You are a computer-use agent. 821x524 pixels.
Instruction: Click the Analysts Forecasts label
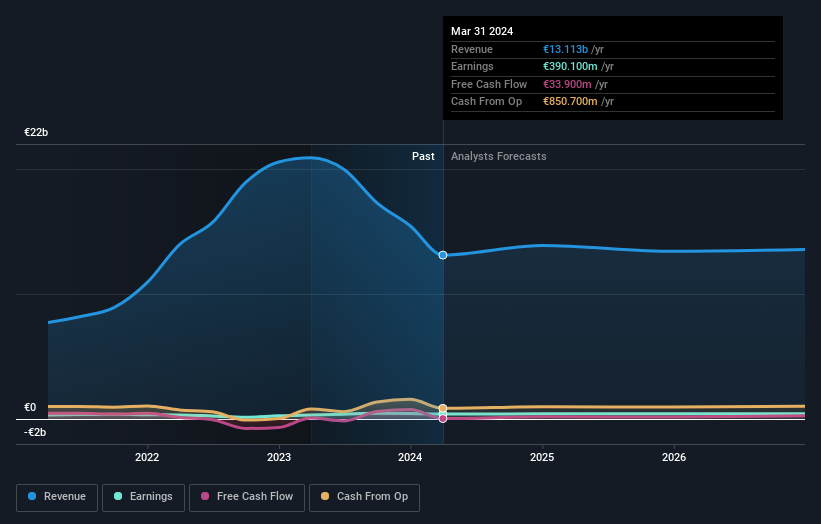[498, 156]
